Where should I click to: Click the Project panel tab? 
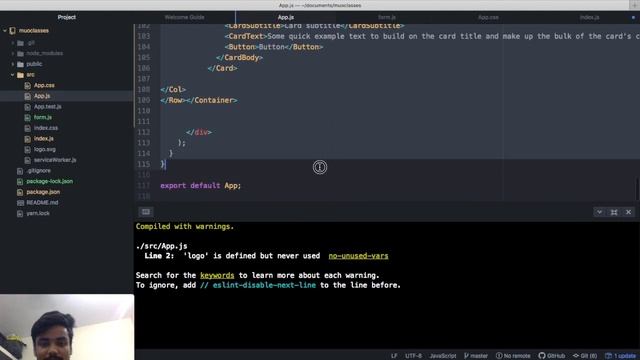coord(67,17)
